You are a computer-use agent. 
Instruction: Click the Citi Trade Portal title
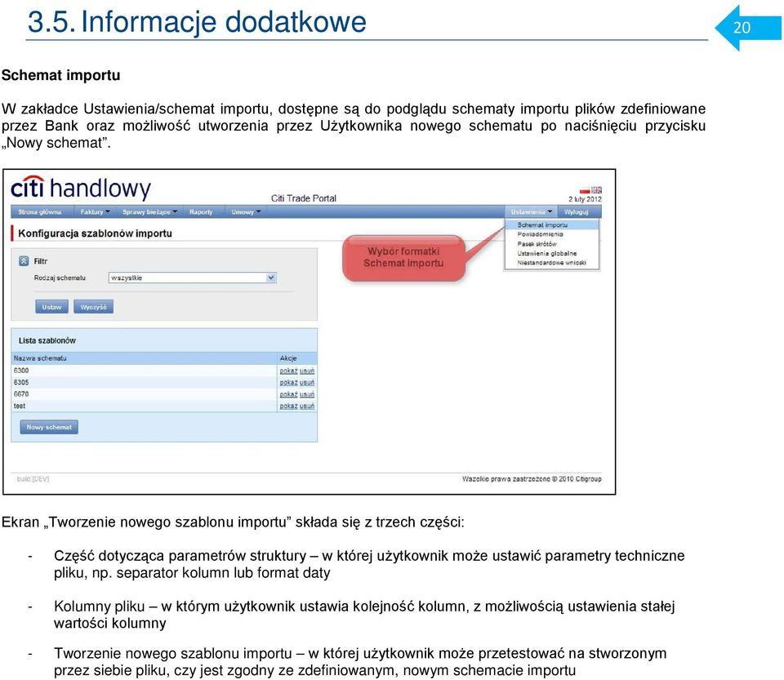pos(304,198)
